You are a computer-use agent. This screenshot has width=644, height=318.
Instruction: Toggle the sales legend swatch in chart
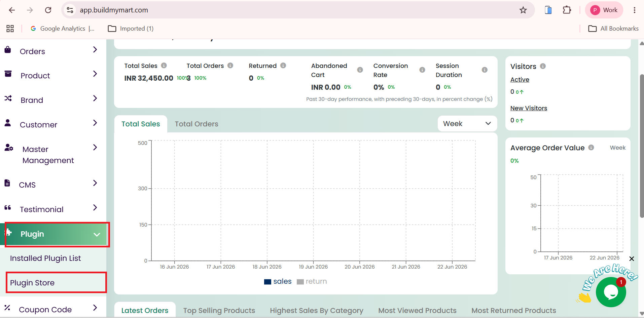268,282
